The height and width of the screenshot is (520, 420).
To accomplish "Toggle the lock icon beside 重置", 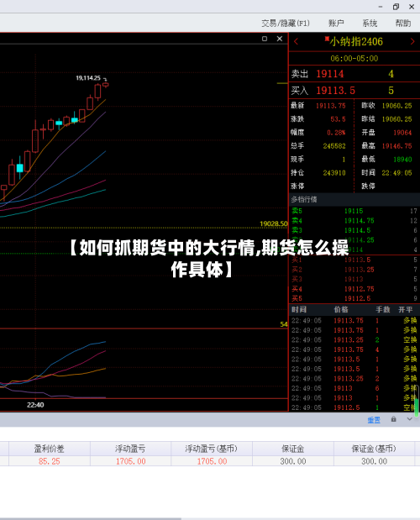I will pos(393,419).
